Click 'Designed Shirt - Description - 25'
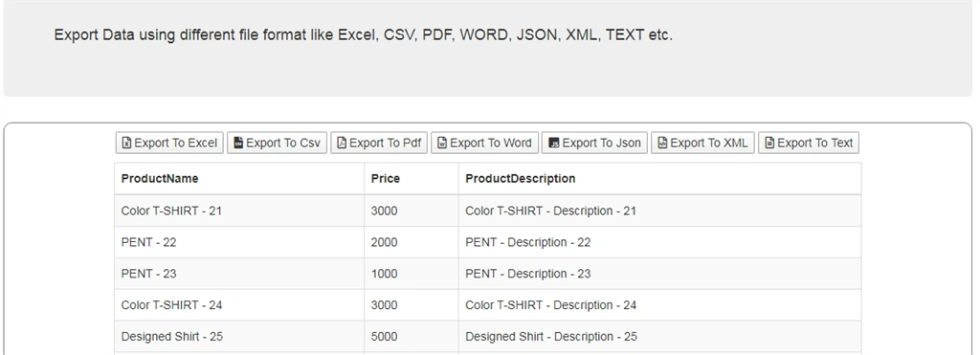 tap(660, 337)
